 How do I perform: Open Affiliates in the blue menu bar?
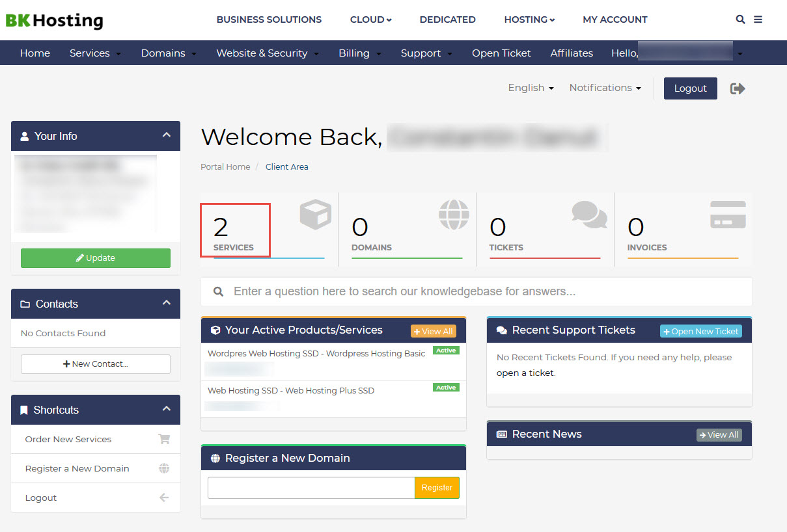tap(572, 53)
